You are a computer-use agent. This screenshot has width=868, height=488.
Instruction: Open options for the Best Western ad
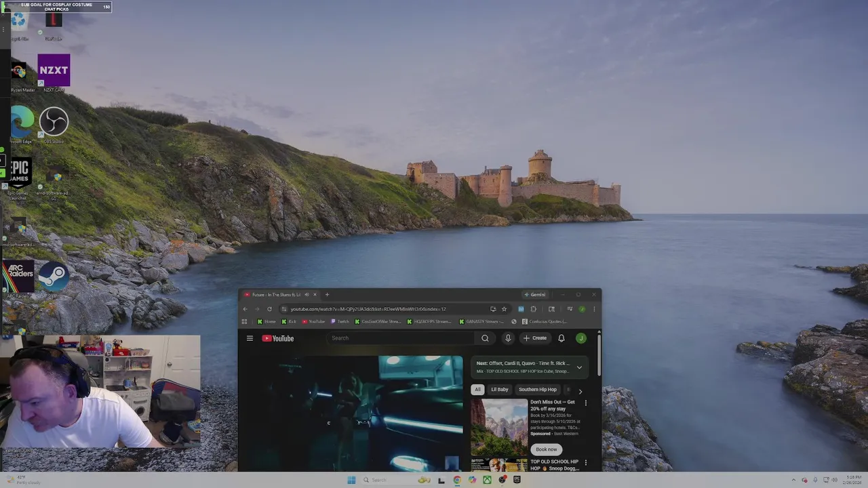click(x=586, y=403)
